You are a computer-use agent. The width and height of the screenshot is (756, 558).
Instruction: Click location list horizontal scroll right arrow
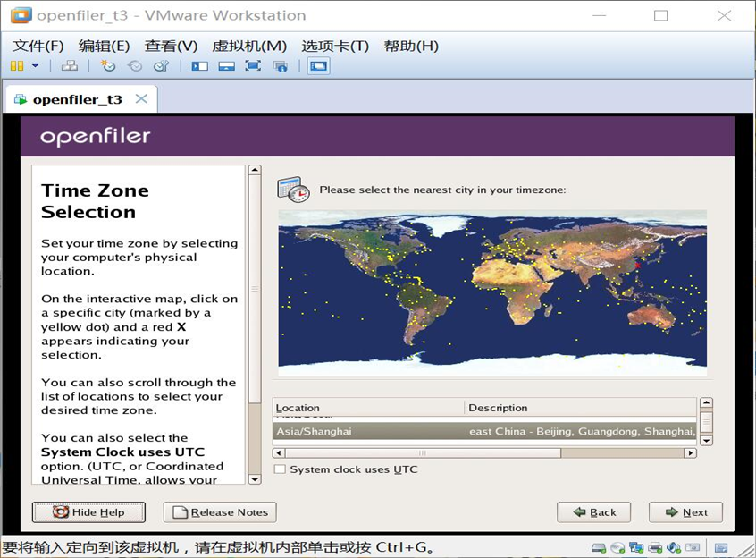pos(691,452)
